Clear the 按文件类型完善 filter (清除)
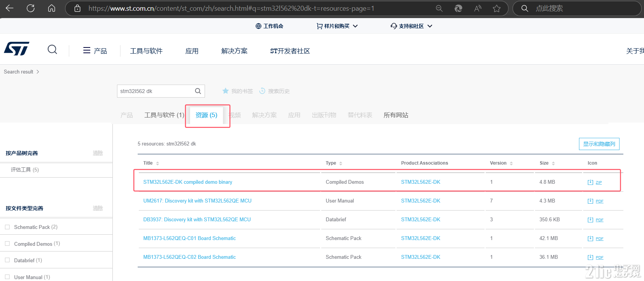Image resolution: width=644 pixels, height=281 pixels. tap(98, 208)
